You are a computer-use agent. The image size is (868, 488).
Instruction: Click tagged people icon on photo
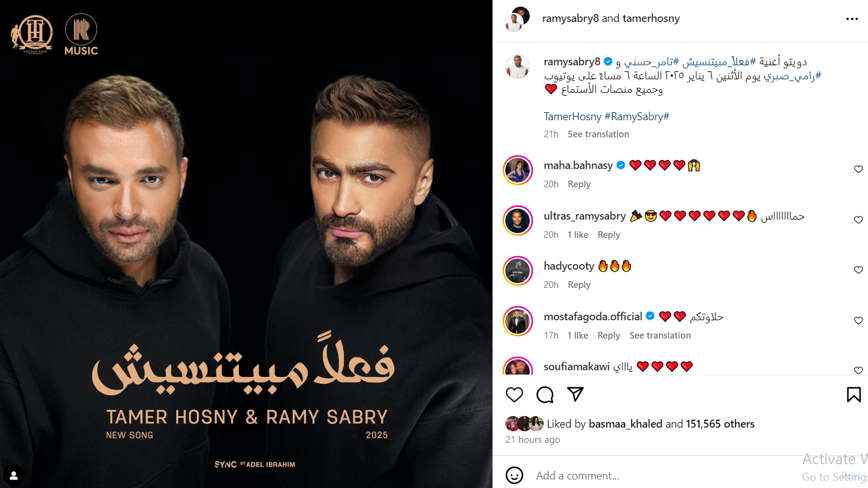(13, 475)
